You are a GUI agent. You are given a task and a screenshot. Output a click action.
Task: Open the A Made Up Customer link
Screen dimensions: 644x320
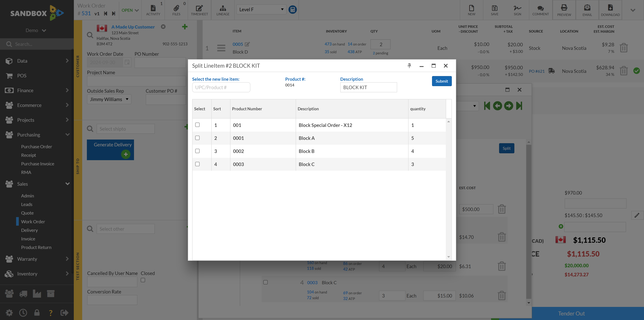pyautogui.click(x=133, y=27)
